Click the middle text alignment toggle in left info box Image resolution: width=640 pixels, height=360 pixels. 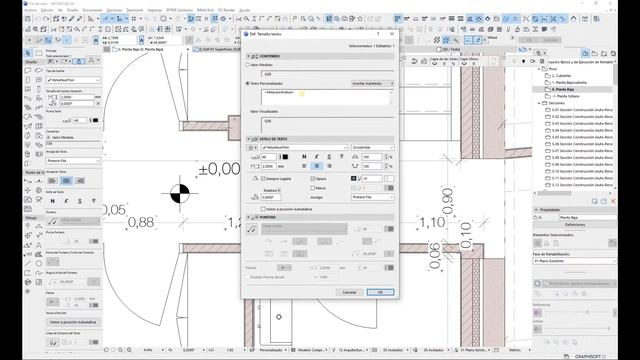[67, 180]
